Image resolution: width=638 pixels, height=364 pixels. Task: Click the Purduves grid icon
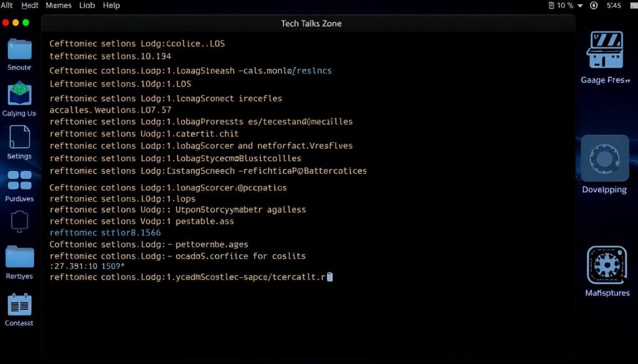pyautogui.click(x=19, y=180)
